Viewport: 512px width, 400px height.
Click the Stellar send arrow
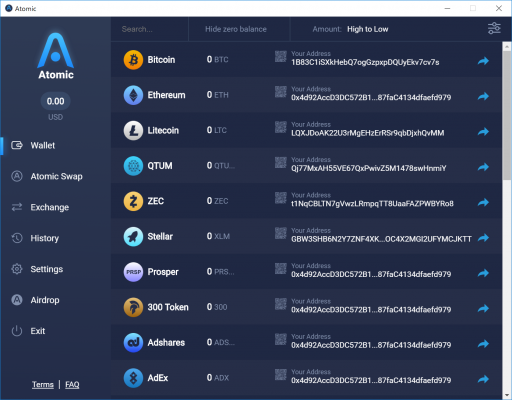483,238
